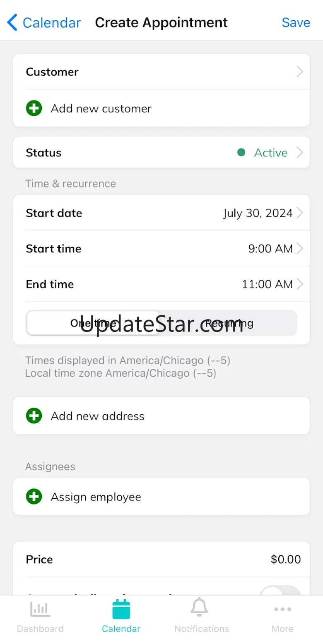Open the Calendar tab icon
The image size is (323, 644).
point(121,609)
